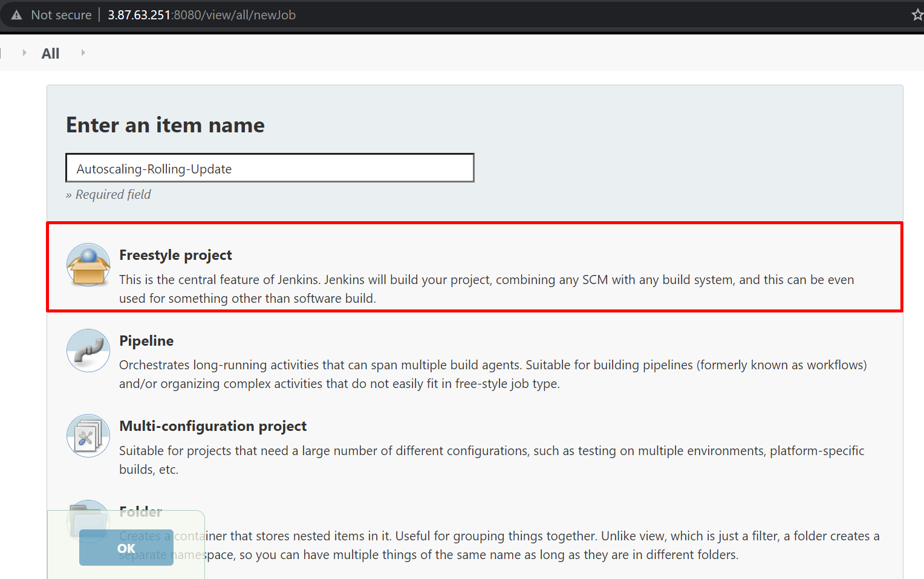Click the Not secure label
This screenshot has height=579, width=924.
61,15
